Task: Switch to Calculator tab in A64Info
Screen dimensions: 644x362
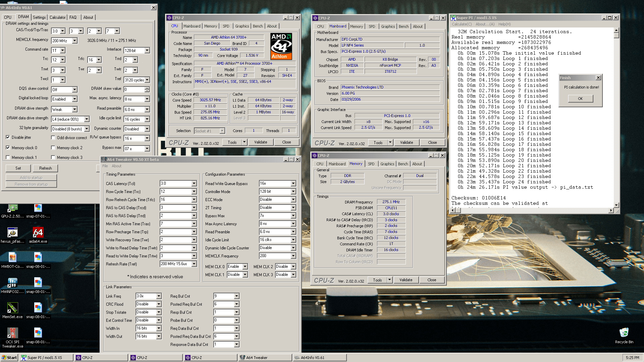Action: pyautogui.click(x=58, y=17)
